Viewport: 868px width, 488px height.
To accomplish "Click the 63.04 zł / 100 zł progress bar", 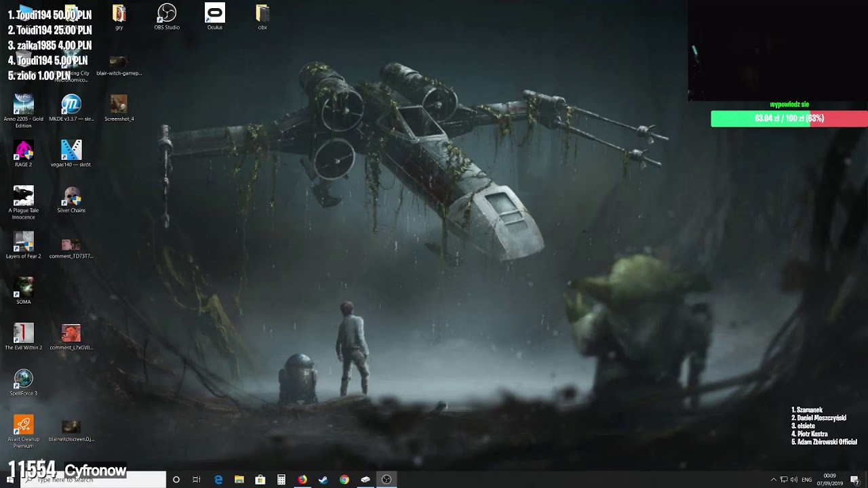I will click(789, 119).
